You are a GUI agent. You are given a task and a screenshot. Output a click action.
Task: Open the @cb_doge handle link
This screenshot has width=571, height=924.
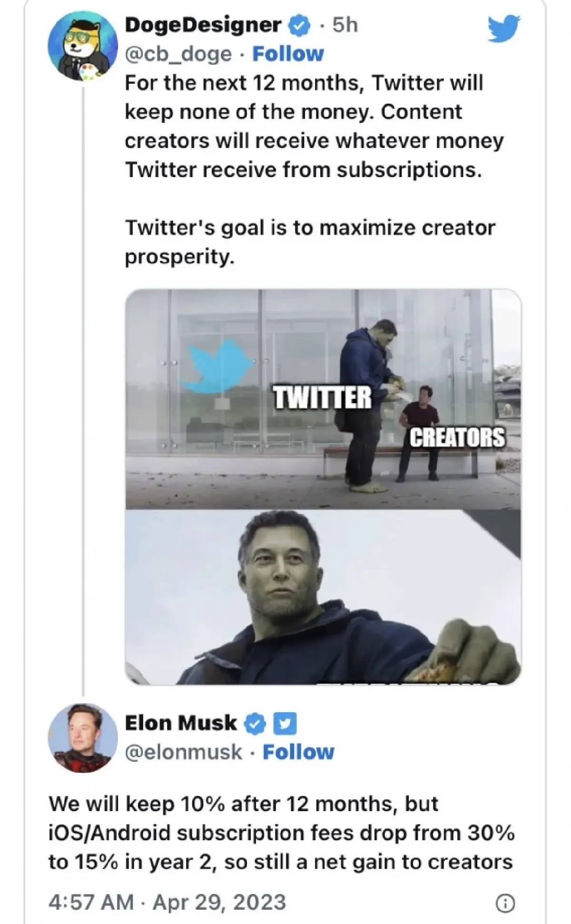pos(177,54)
